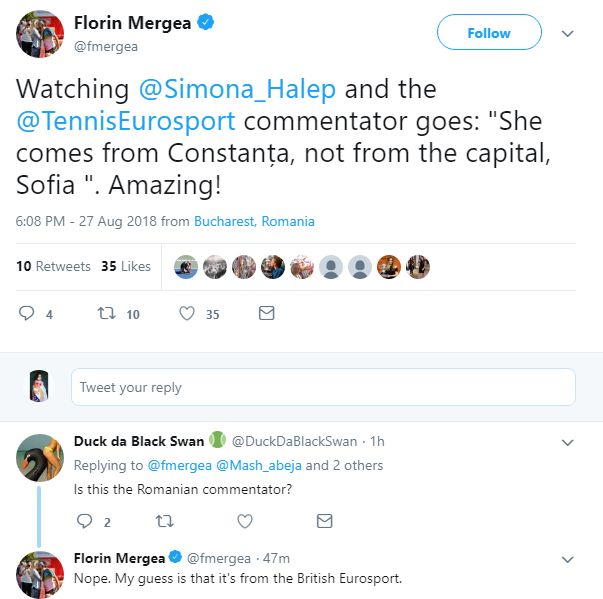This screenshot has width=603, height=599.
Task: Message Duck da Black Swan's reply via envelope
Action: [324, 521]
